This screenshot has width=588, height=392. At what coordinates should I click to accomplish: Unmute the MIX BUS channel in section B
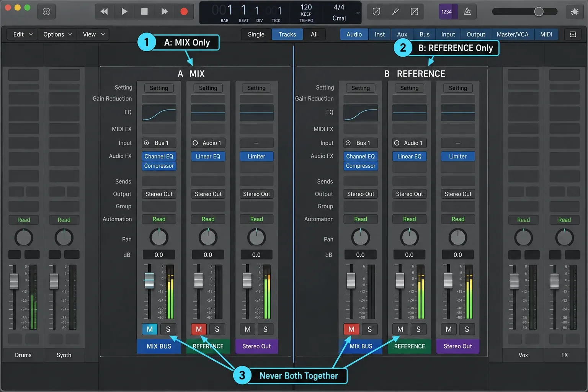pos(351,329)
